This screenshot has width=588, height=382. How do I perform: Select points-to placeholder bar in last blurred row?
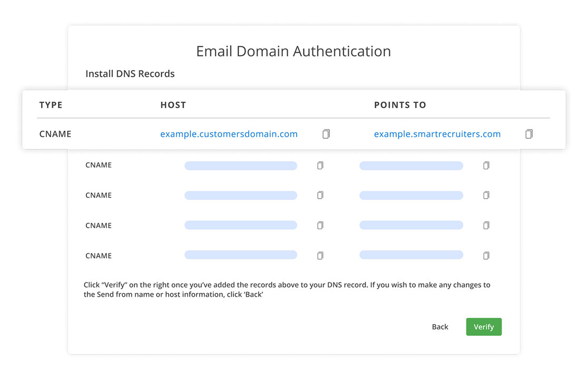tap(411, 256)
